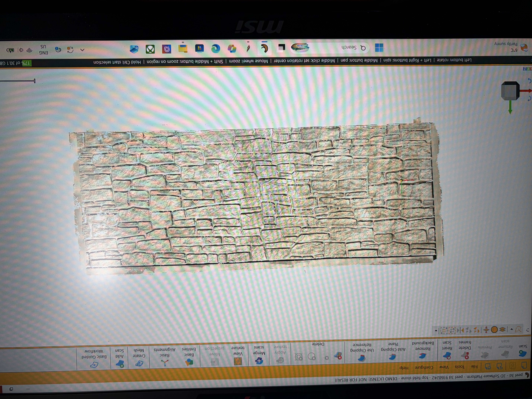Click the orange circle icon in the view toolbar
The height and width of the screenshot is (399, 532).
[x=494, y=330]
